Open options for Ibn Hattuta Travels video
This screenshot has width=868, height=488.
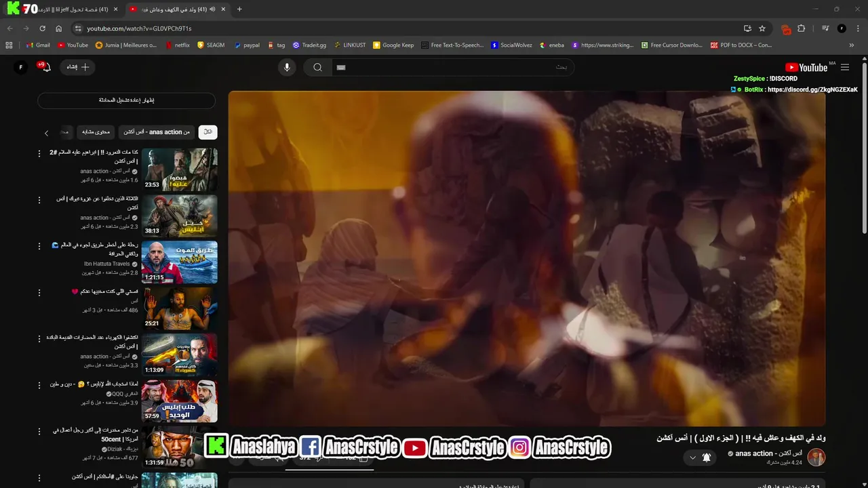pos(39,246)
